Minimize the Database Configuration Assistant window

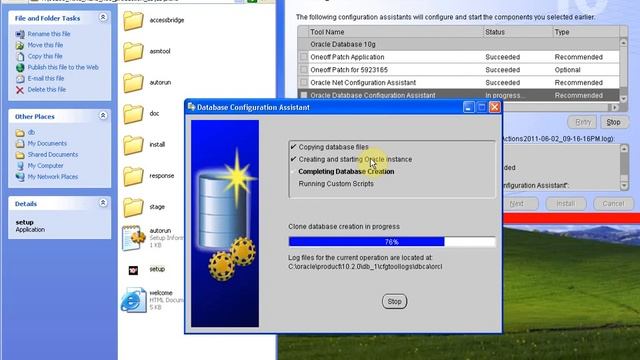[x=468, y=107]
